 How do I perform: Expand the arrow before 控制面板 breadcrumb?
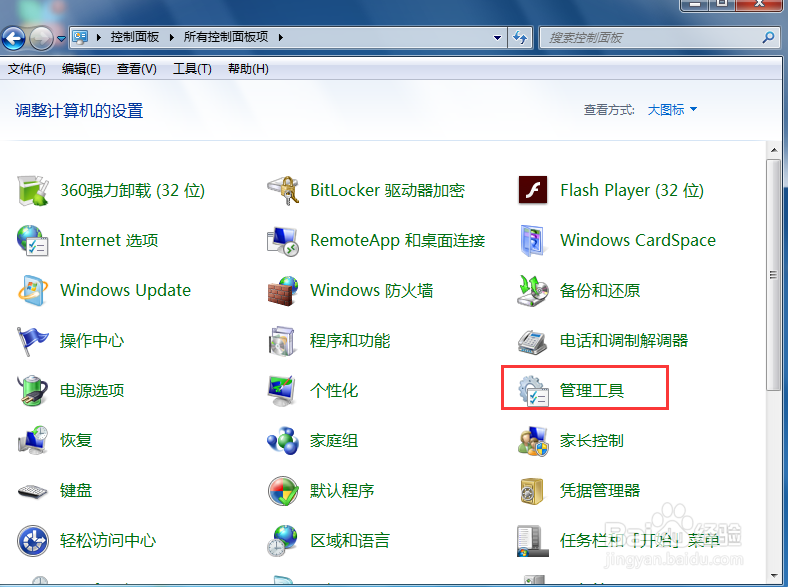pos(99,37)
